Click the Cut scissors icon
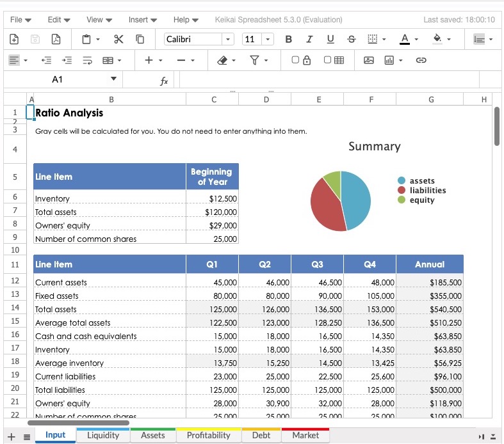The image size is (504, 444). click(118, 39)
